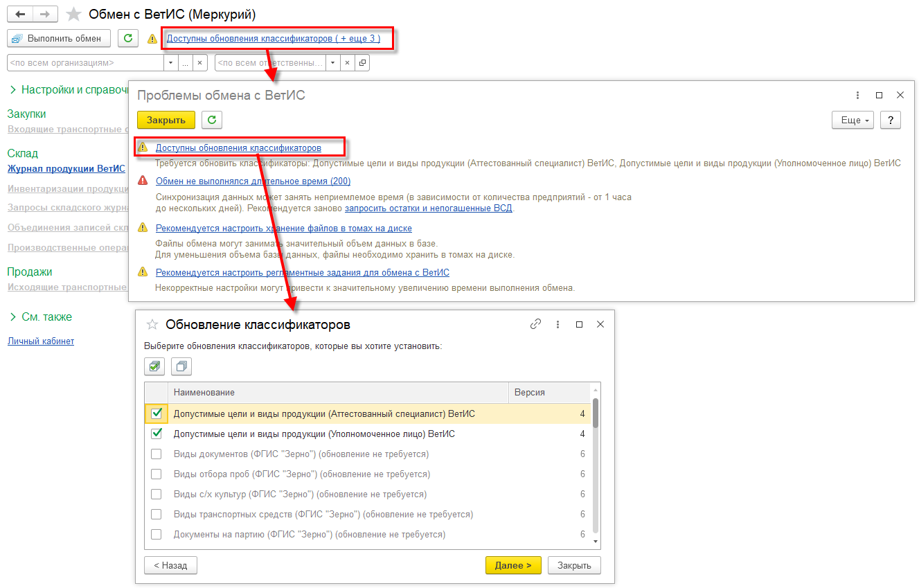Go forward with the right arrow navigation button
Viewport: 919px width, 588px height.
(45, 15)
